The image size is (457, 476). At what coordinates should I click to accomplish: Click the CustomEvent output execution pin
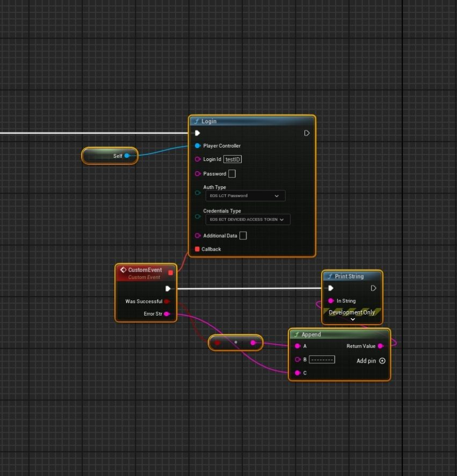tap(168, 289)
